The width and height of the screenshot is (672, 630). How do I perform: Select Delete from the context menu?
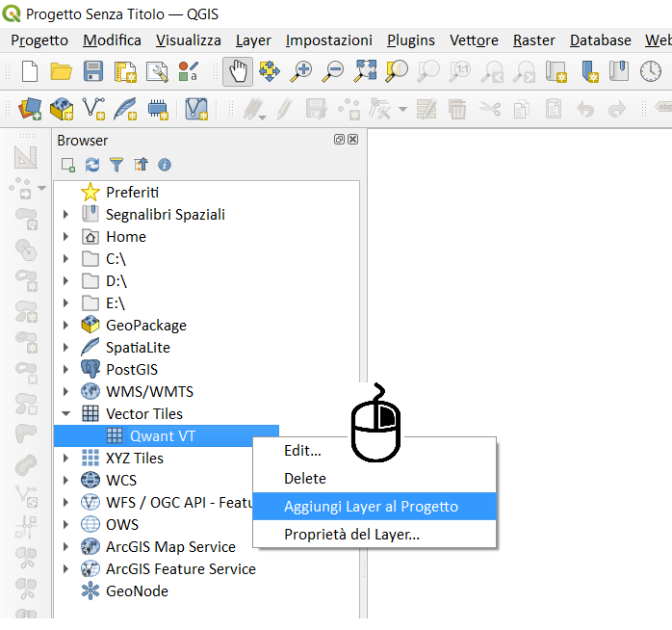(x=305, y=478)
